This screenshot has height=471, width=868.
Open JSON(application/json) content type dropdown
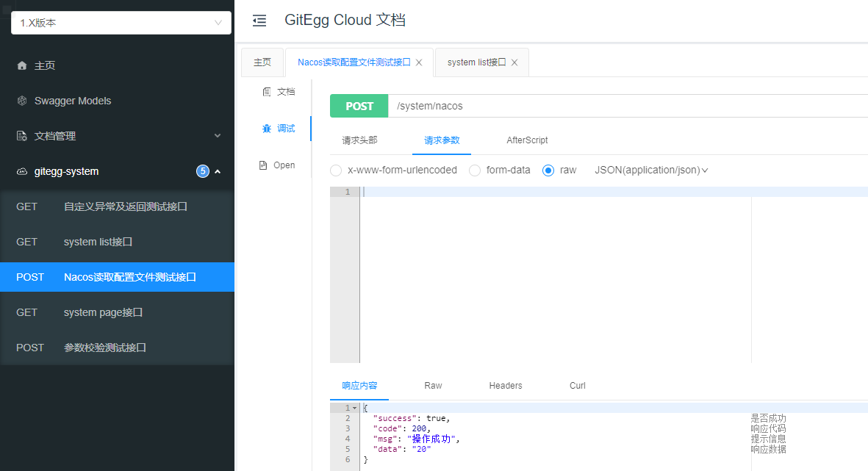(651, 170)
